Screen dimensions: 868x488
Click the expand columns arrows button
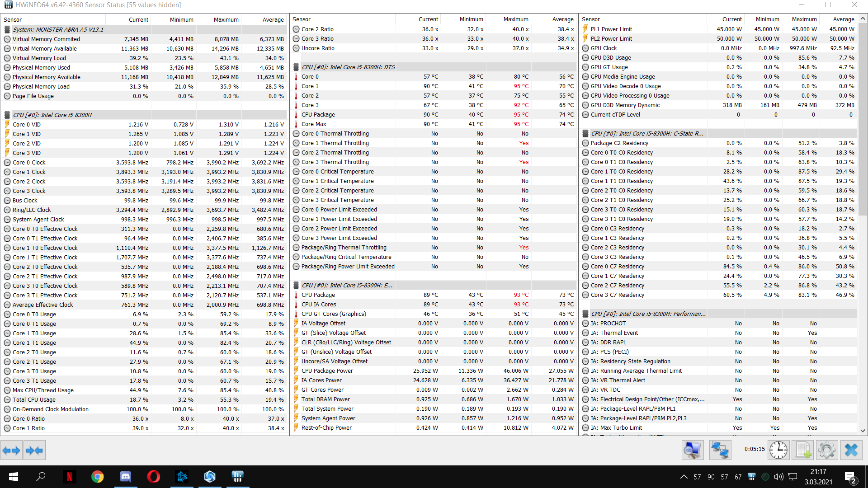pos(11,450)
